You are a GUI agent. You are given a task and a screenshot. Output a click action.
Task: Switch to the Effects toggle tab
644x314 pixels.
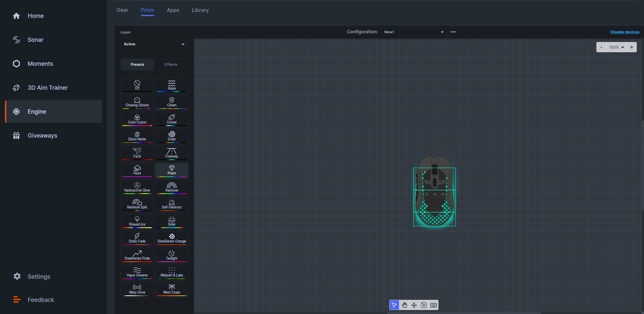tap(171, 65)
